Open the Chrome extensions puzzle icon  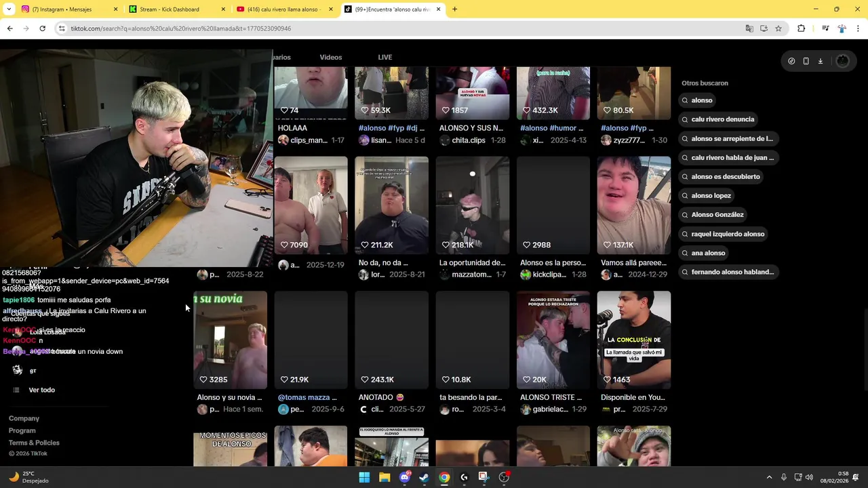click(x=801, y=28)
